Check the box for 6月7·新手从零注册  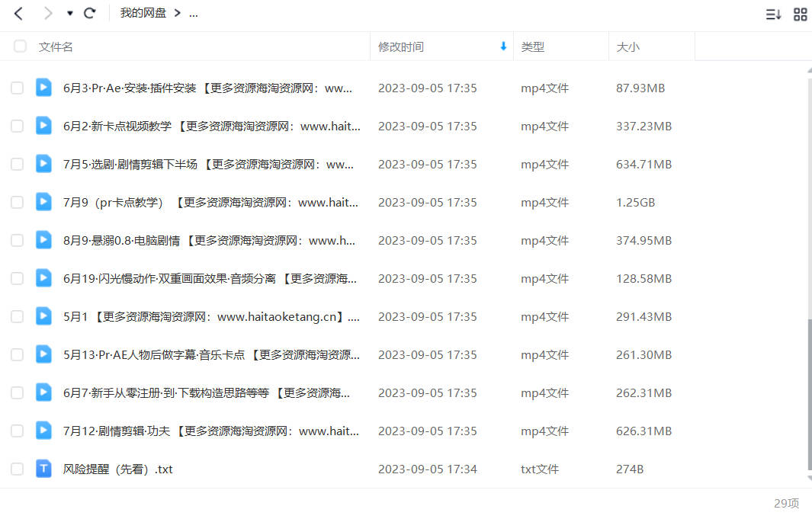coord(17,392)
